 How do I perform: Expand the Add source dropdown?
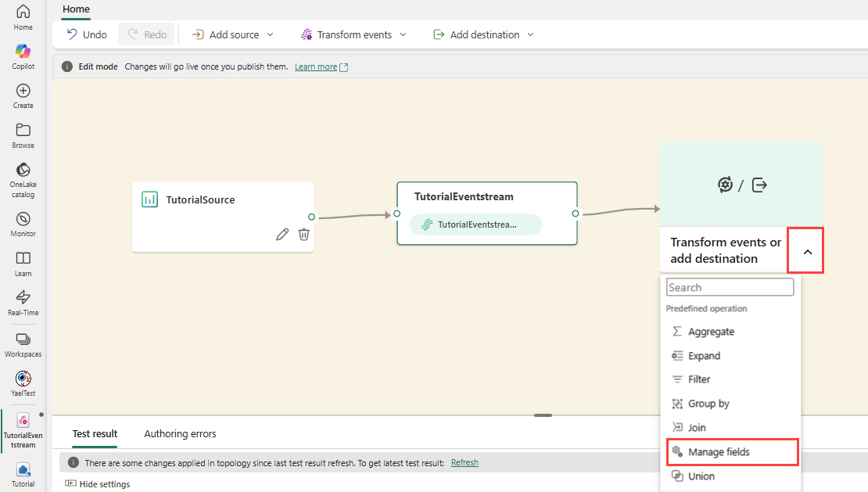[x=233, y=34]
